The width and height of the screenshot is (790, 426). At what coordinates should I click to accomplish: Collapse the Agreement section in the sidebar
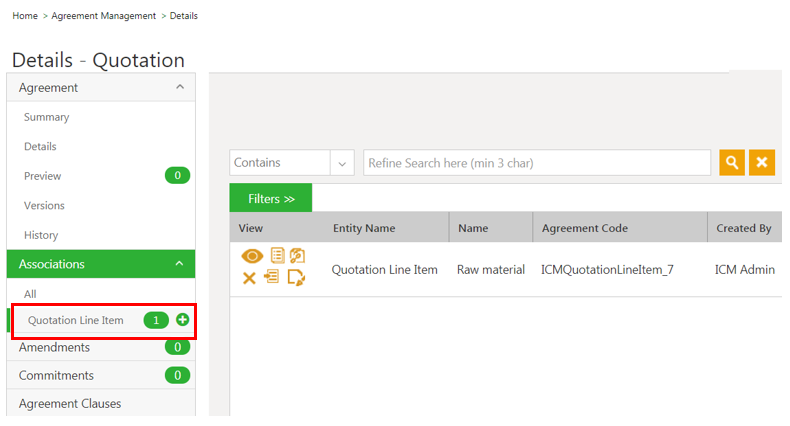180,88
